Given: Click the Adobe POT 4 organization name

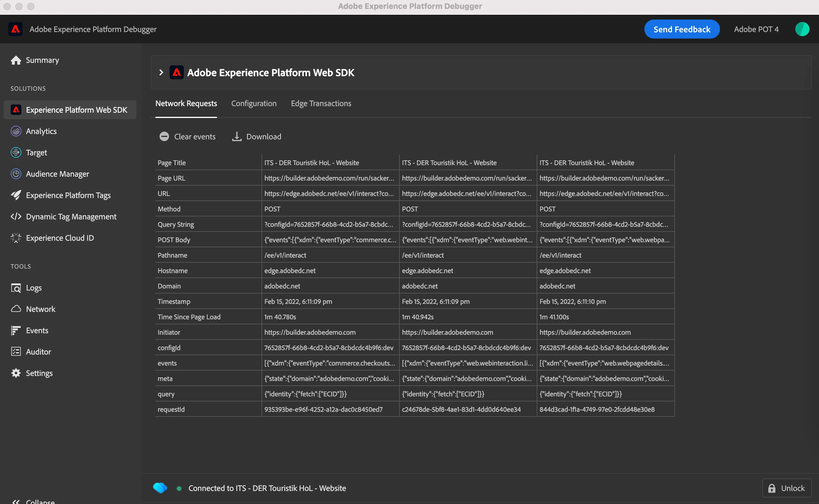Looking at the screenshot, I should point(756,29).
